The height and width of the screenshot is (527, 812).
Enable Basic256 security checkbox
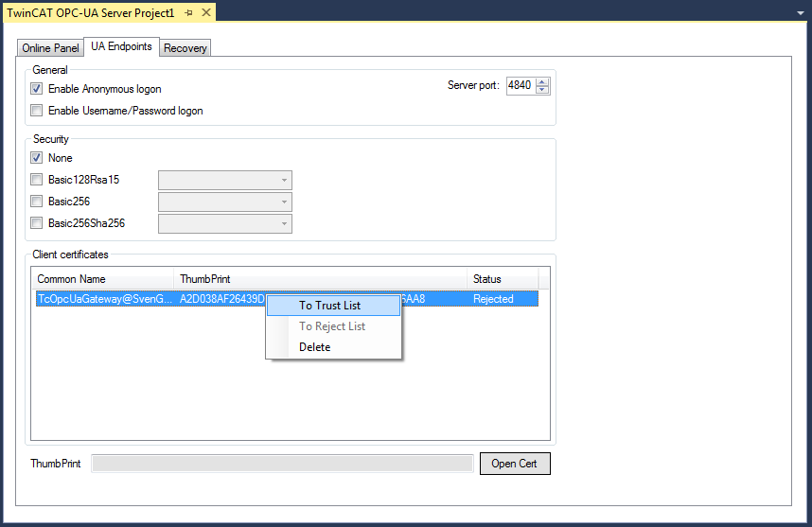(x=36, y=201)
